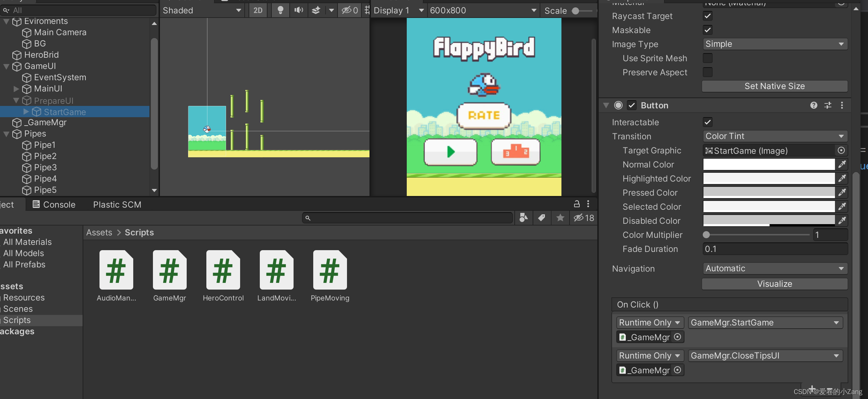Pick Normal Color with eyedropper

[x=842, y=164]
